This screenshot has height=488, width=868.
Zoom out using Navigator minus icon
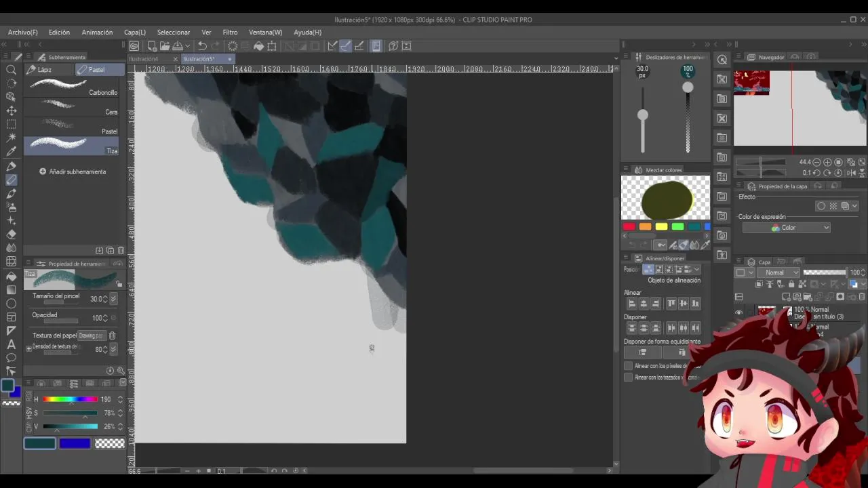pos(817,162)
